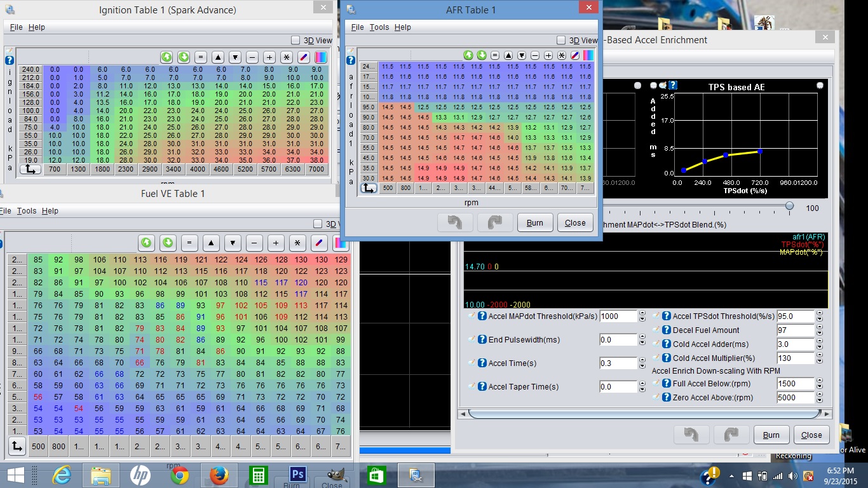Click Close button in Accel Enrichment window
Viewport: 868px width, 488px height.
click(x=811, y=435)
